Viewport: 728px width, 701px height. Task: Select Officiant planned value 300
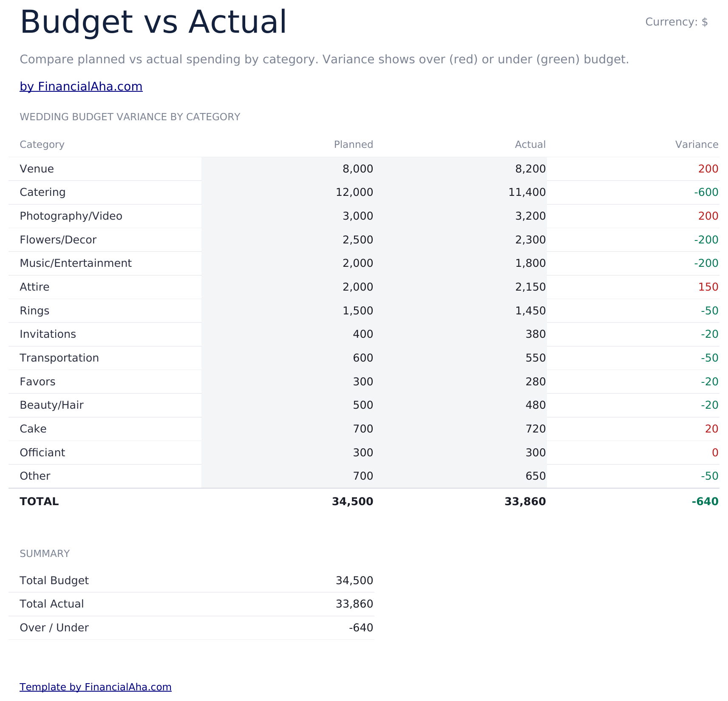[363, 453]
